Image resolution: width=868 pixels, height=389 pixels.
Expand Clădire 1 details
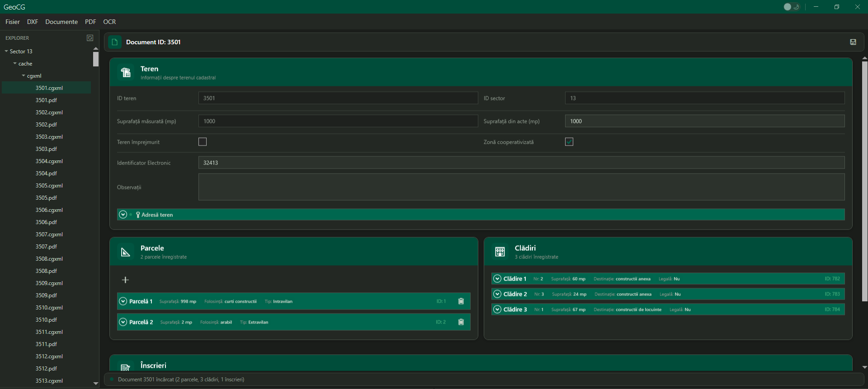click(x=497, y=279)
